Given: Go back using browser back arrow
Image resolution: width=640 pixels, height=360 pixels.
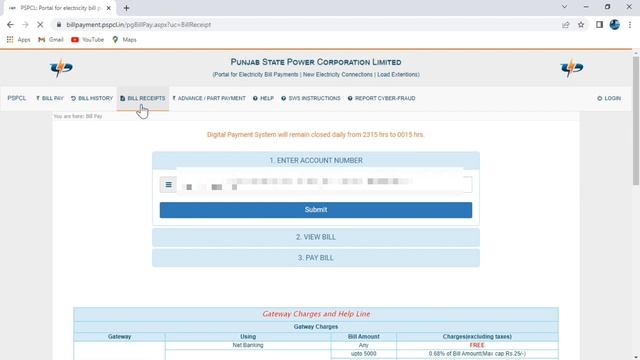Looking at the screenshot, I should 10,25.
